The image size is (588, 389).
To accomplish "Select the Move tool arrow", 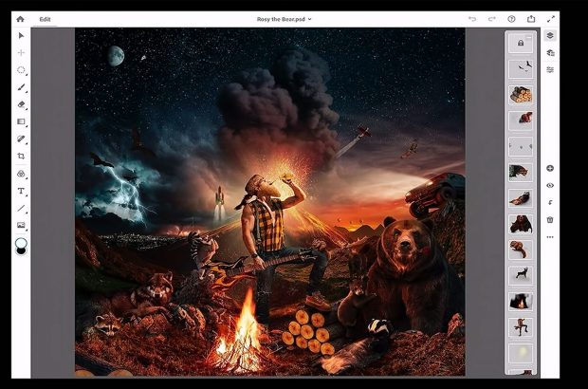I will pyautogui.click(x=21, y=36).
